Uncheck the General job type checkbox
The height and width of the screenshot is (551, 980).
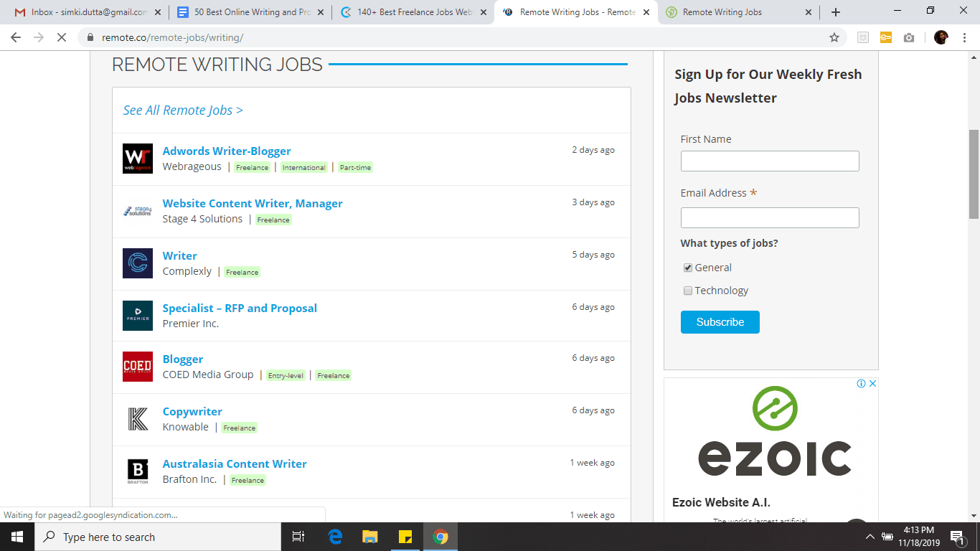coord(688,268)
